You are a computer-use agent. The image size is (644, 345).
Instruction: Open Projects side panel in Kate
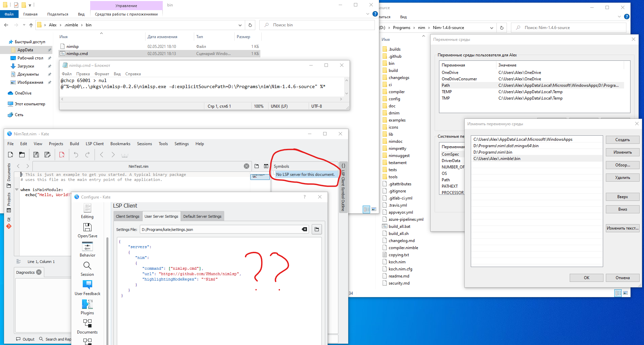tap(9, 203)
